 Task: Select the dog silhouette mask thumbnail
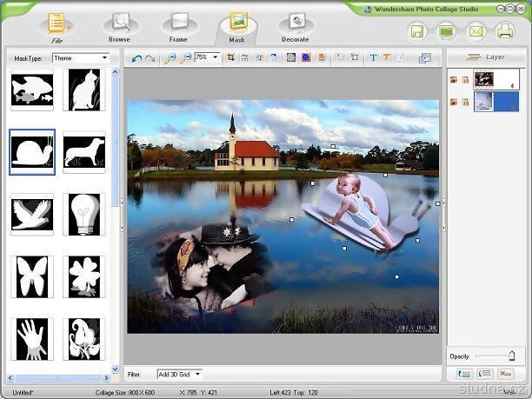click(x=84, y=152)
